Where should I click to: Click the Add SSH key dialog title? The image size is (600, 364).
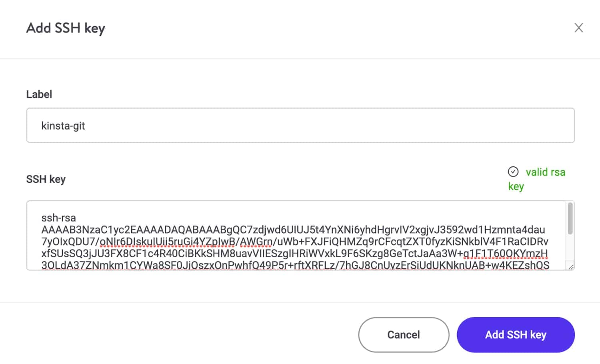[66, 28]
